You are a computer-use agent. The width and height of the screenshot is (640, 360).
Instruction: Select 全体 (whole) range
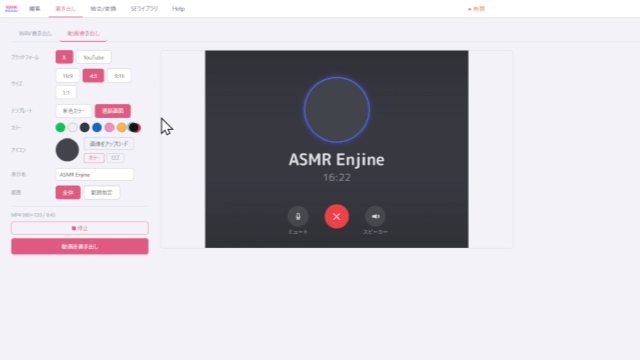pyautogui.click(x=68, y=193)
